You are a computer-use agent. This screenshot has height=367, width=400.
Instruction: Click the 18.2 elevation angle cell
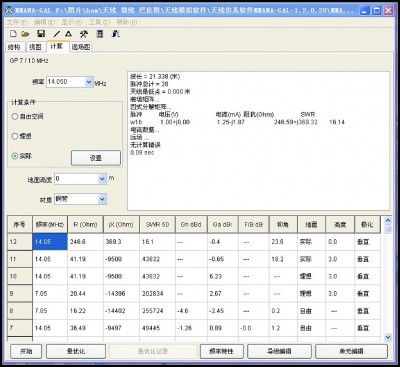coord(283,259)
